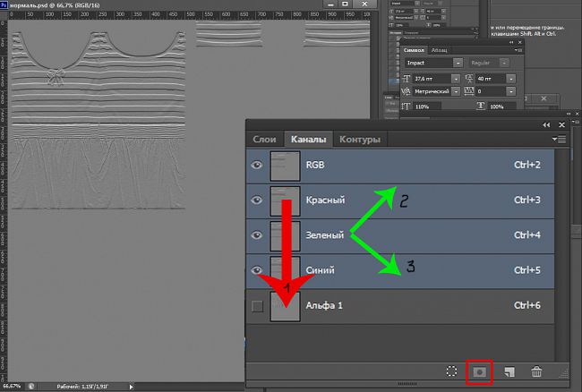
Task: Click the save selection as channel icon
Action: [x=481, y=370]
